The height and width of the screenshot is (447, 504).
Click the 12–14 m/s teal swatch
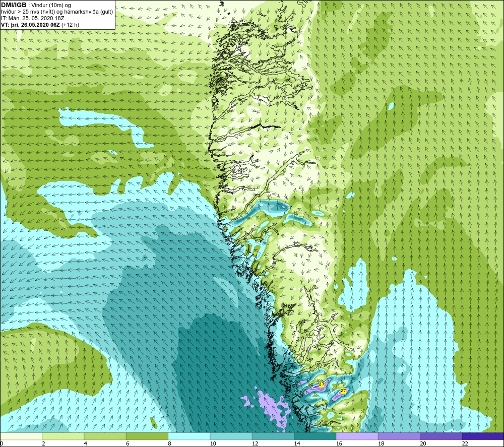[x=273, y=436]
